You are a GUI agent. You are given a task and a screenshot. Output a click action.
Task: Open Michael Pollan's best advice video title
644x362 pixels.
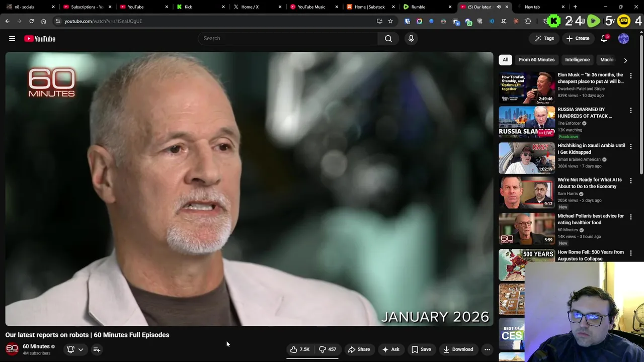pos(591,219)
